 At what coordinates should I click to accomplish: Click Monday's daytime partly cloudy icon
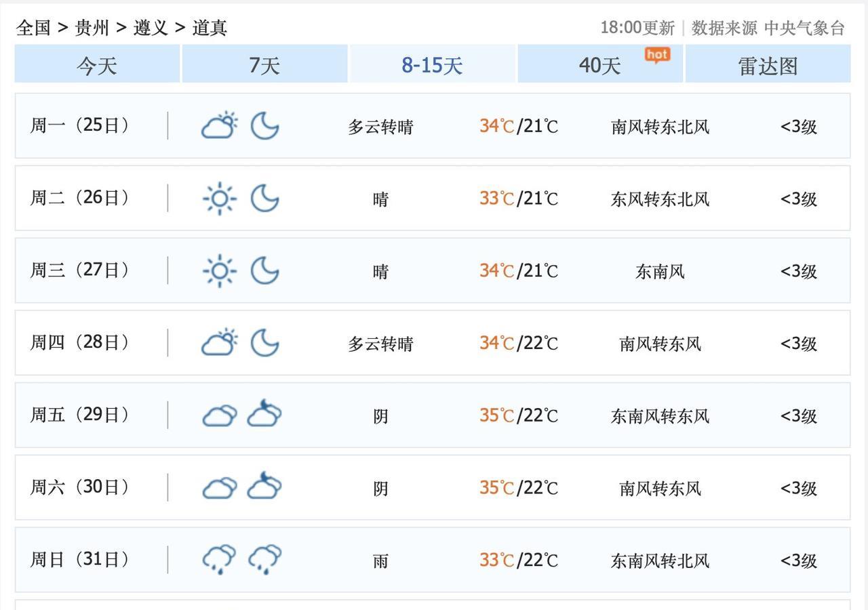220,126
